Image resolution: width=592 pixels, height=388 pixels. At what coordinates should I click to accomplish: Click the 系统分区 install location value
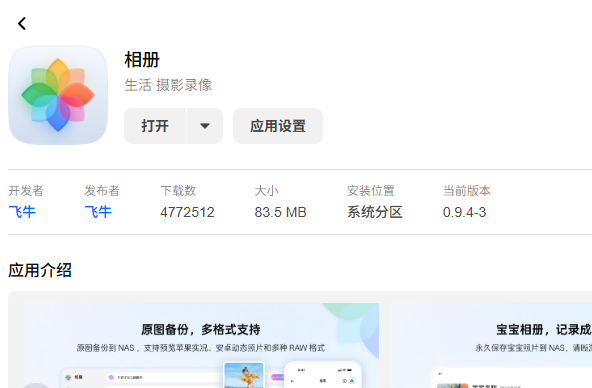coord(375,212)
